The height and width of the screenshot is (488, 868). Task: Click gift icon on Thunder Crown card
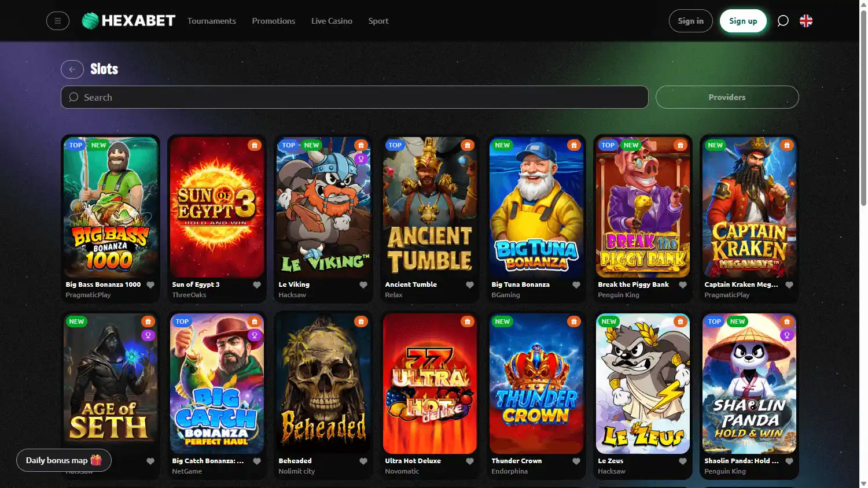pos(574,321)
